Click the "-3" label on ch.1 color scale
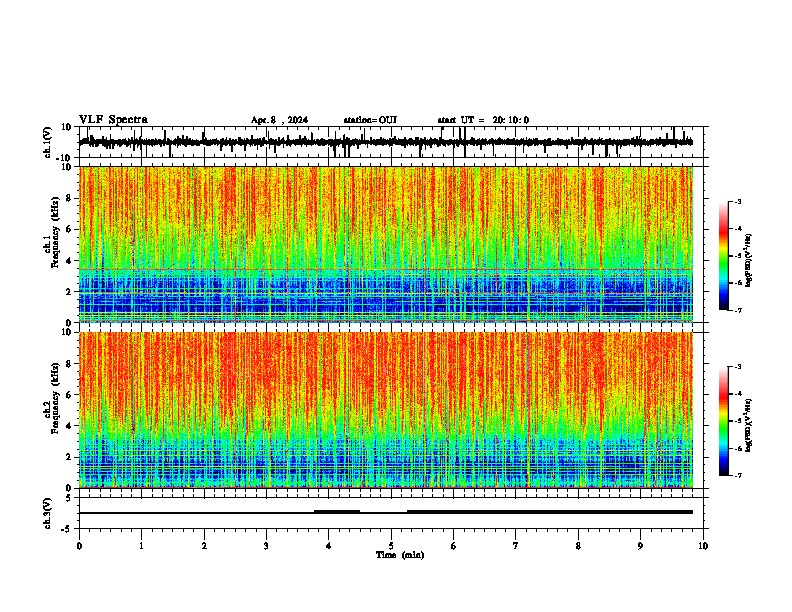 [x=737, y=201]
